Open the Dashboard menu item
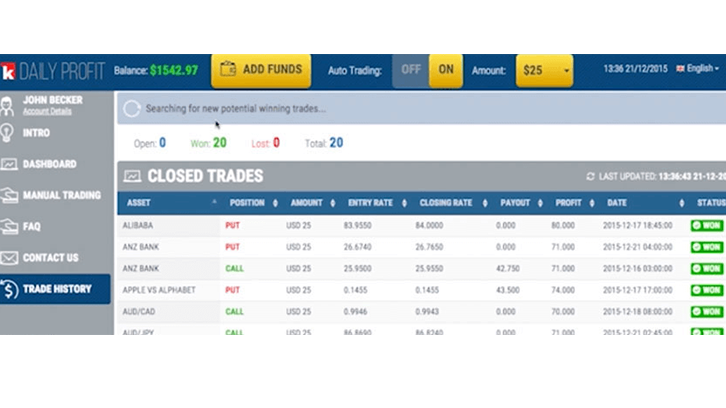This screenshot has width=726, height=408. 50,164
